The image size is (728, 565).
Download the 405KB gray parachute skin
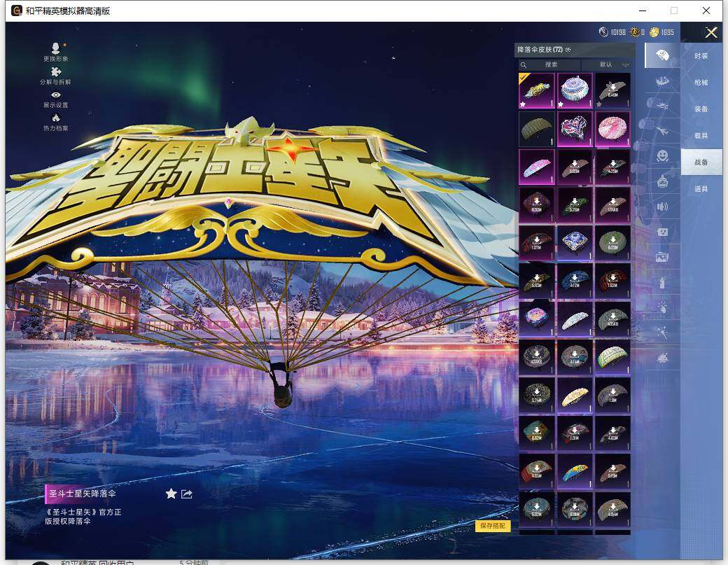[x=613, y=319]
